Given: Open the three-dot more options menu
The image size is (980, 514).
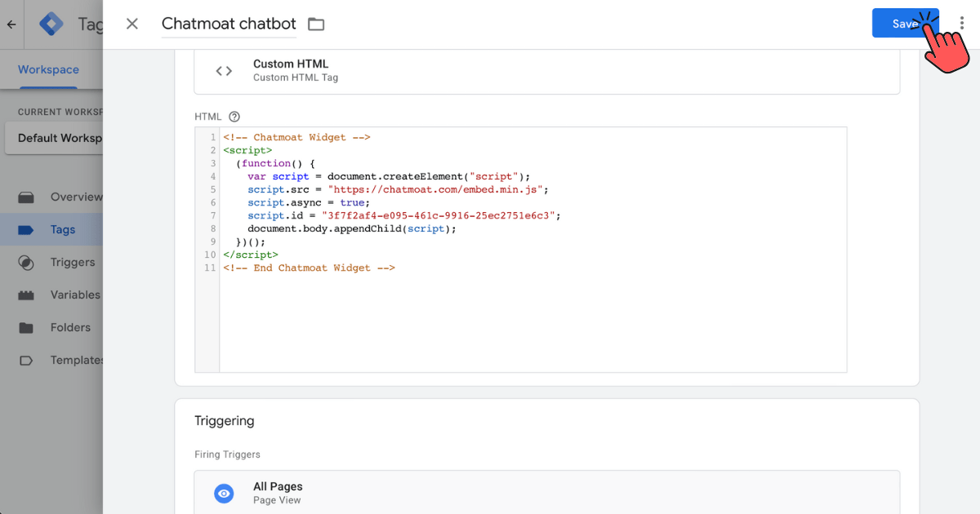Looking at the screenshot, I should (x=962, y=24).
